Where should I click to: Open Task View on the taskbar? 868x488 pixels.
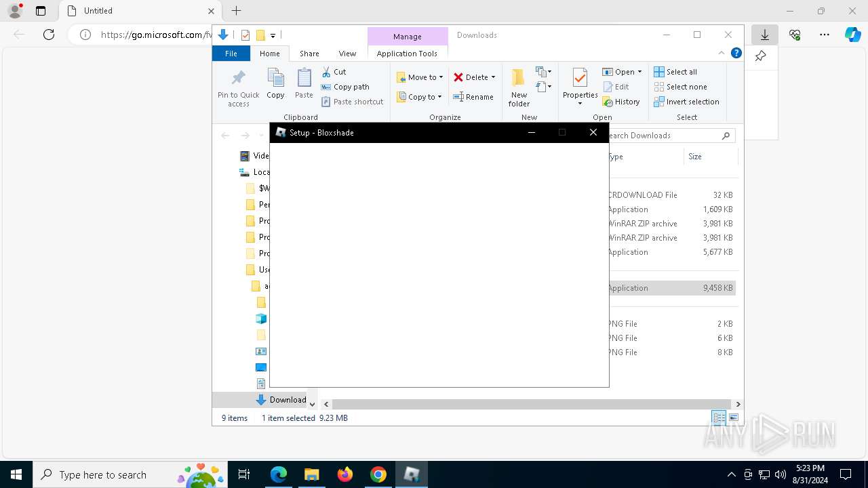point(245,474)
